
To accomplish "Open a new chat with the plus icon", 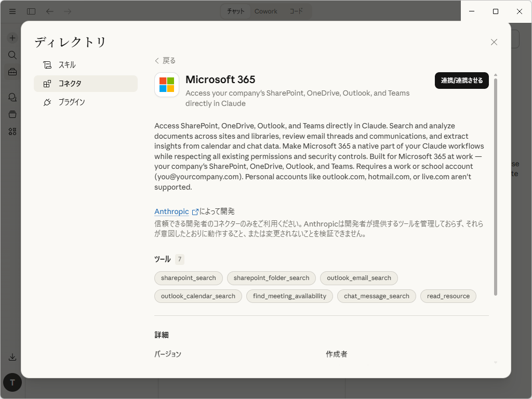I will [12, 37].
